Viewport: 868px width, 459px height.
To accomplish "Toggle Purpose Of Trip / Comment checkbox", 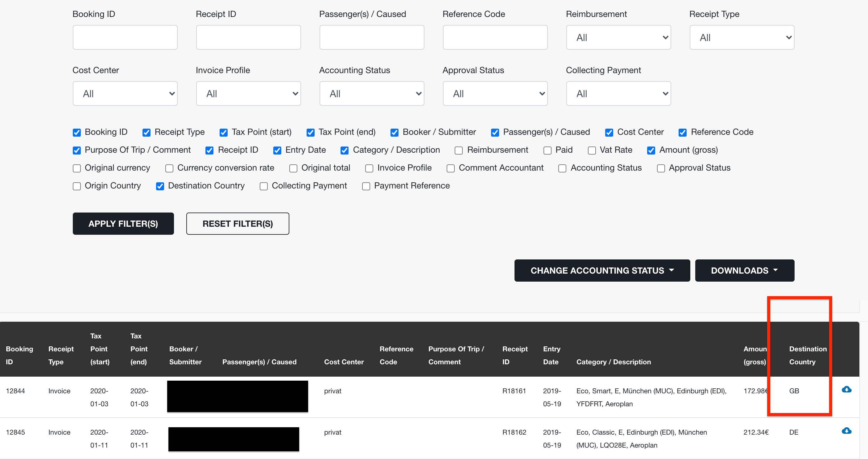I will [x=77, y=150].
